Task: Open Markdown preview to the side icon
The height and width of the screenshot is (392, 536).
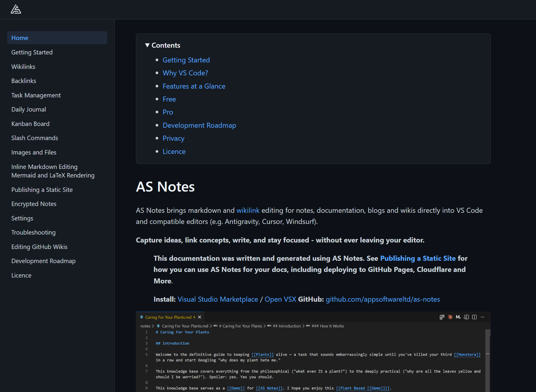Action: coord(466,317)
